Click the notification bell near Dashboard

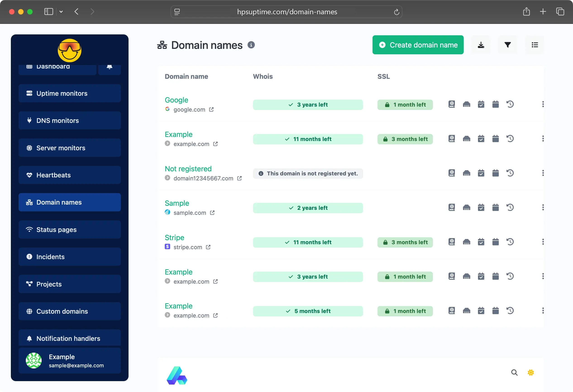coord(110,67)
